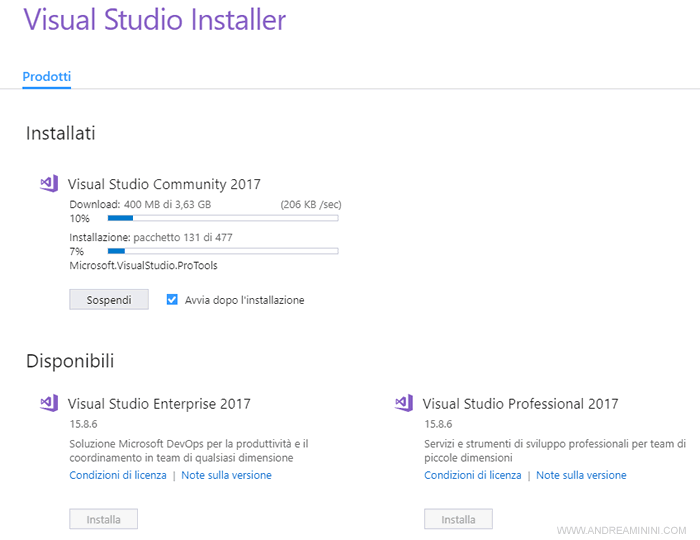The width and height of the screenshot is (700, 540).
Task: Click the Download progress bar
Action: pyautogui.click(x=222, y=217)
